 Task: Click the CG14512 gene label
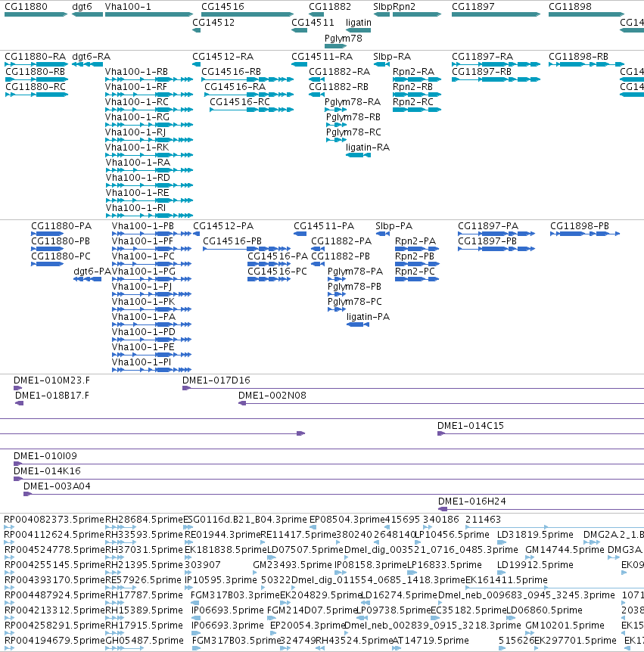tap(213, 23)
